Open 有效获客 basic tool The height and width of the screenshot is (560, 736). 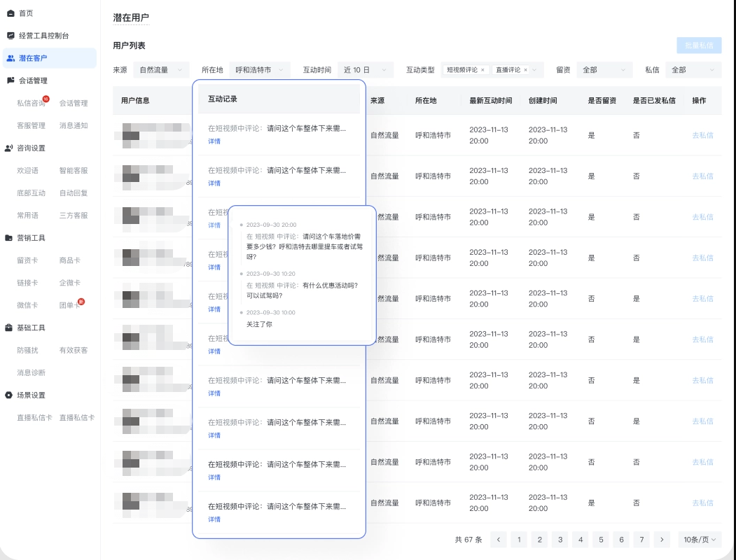pyautogui.click(x=74, y=351)
